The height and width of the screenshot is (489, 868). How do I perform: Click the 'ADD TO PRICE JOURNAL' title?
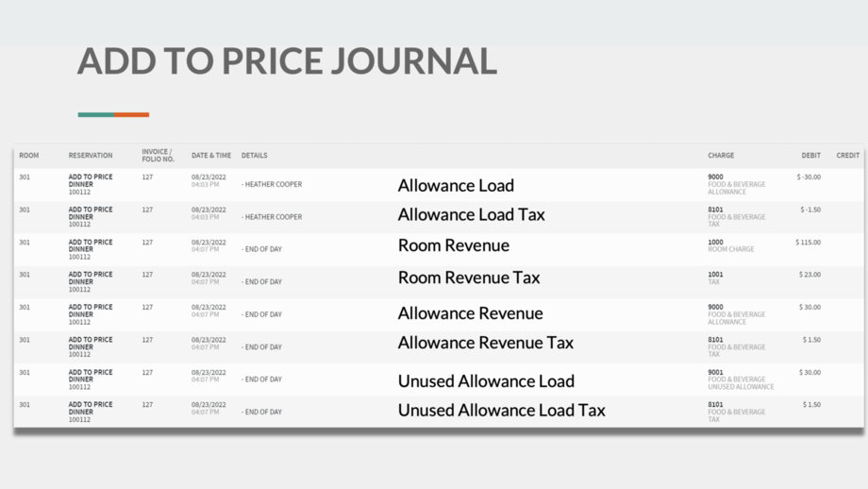[x=287, y=60]
